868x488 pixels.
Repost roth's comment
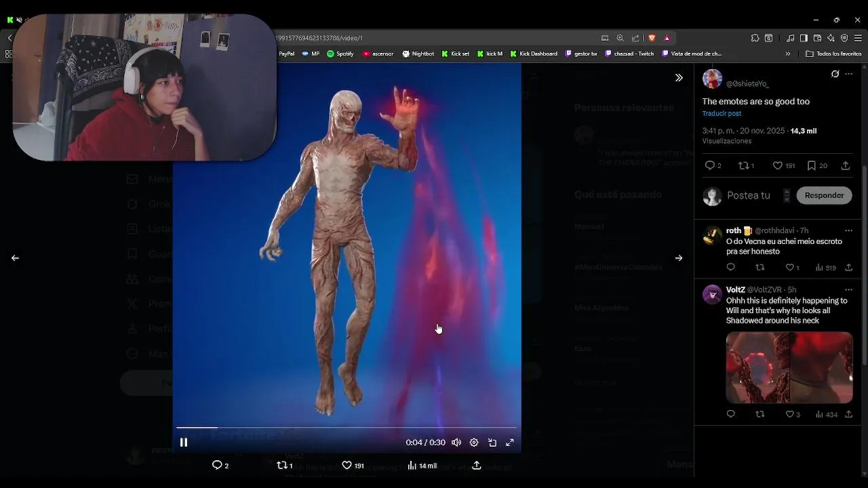759,268
